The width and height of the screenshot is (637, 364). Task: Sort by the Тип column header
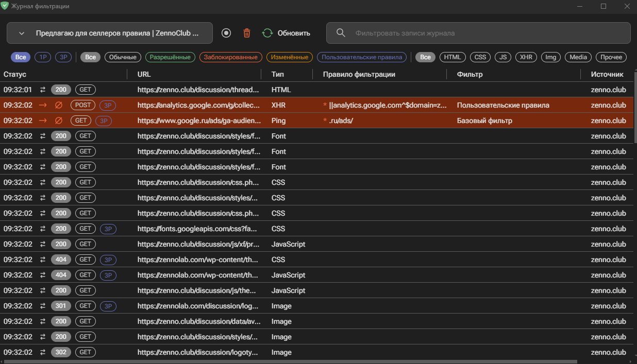tap(278, 74)
